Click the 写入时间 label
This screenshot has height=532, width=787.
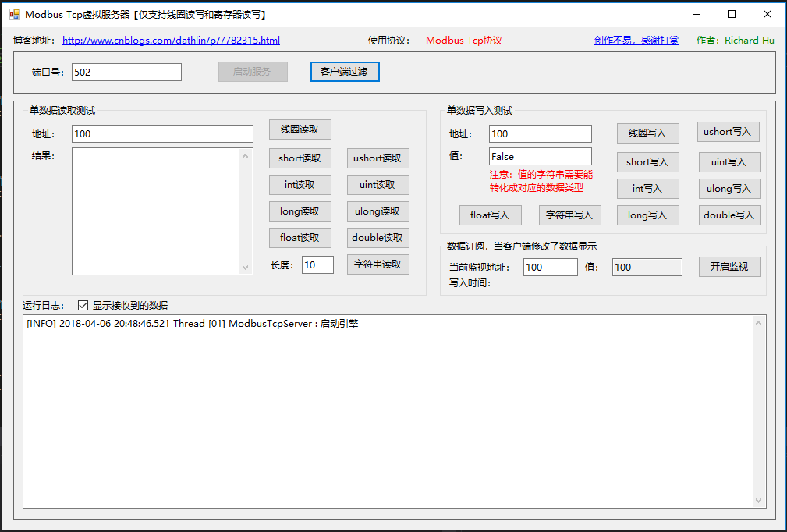coord(470,283)
